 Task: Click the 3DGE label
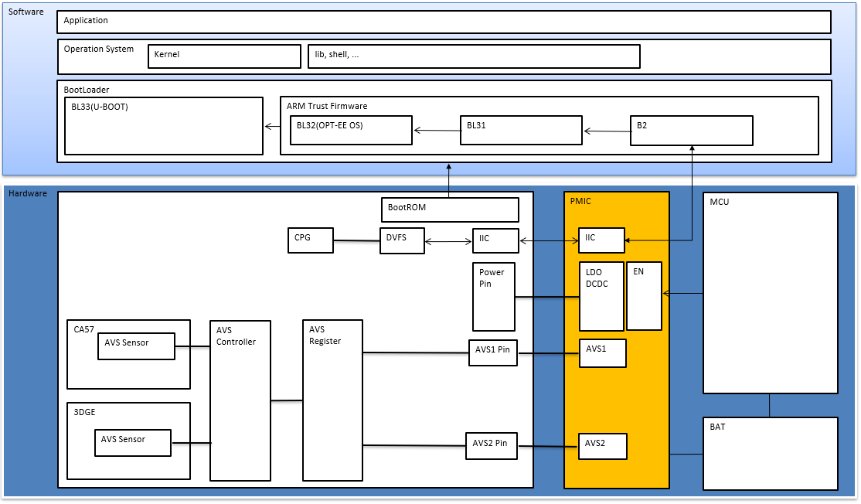[84, 412]
